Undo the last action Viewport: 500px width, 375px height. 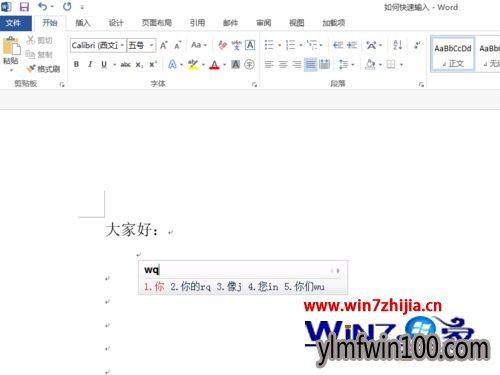click(42, 6)
